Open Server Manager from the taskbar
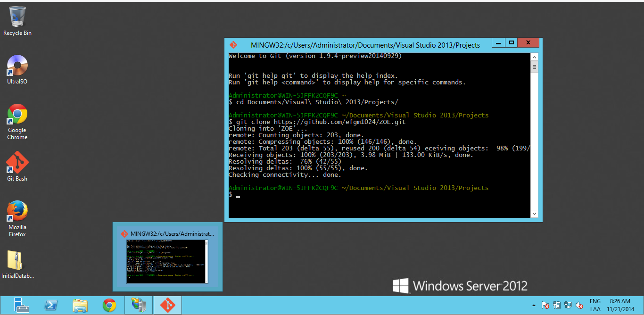This screenshot has height=315, width=644. 21,305
